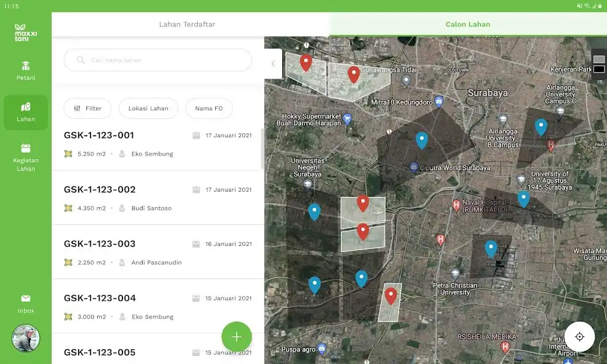Open the Lokasi Lahan filter chip
Viewport: 607px width, 364px height.
click(x=148, y=108)
